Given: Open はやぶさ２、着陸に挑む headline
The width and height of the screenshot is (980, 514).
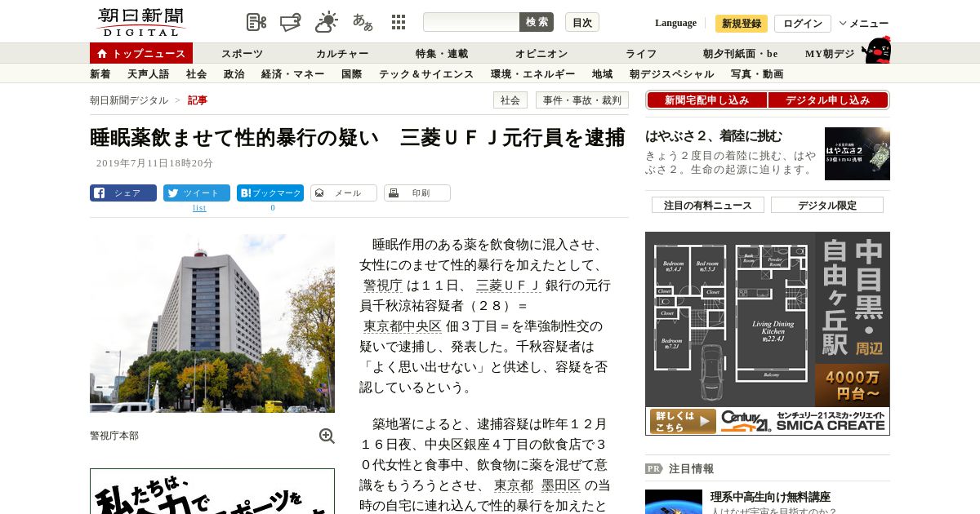Looking at the screenshot, I should (714, 136).
